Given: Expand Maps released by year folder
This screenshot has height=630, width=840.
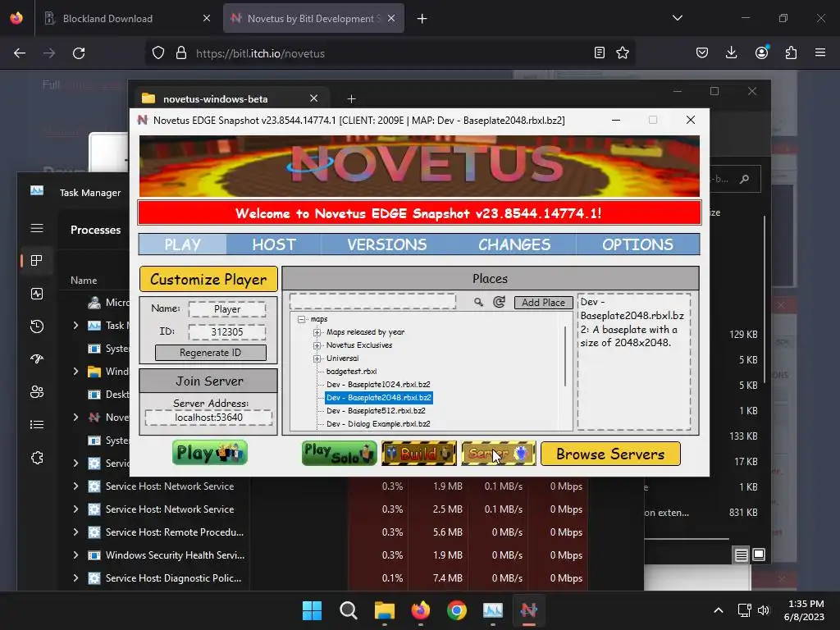Looking at the screenshot, I should pos(317,333).
